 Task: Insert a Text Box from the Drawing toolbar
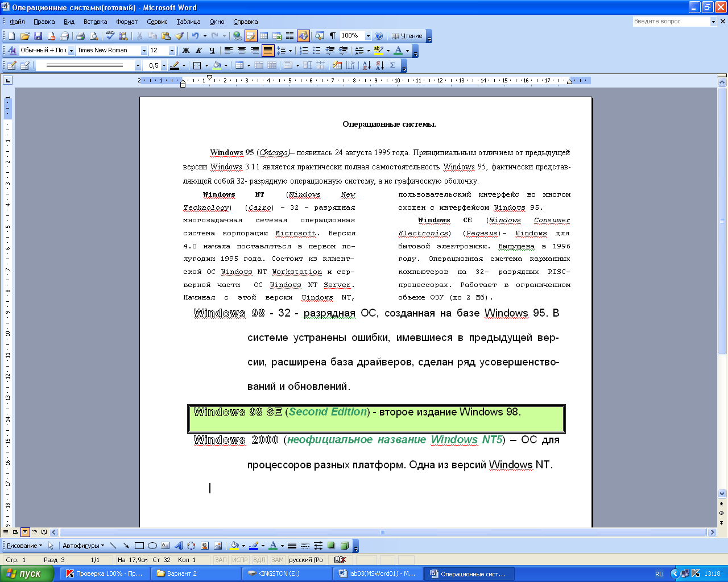[x=165, y=546]
